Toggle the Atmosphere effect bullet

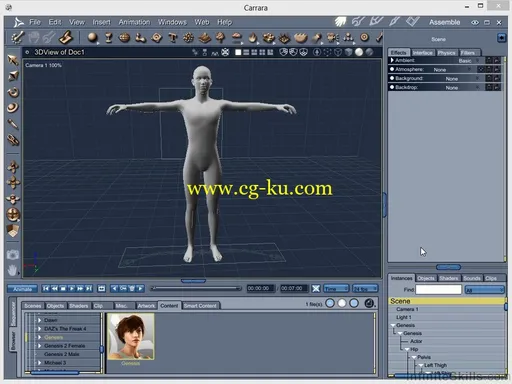[x=392, y=69]
